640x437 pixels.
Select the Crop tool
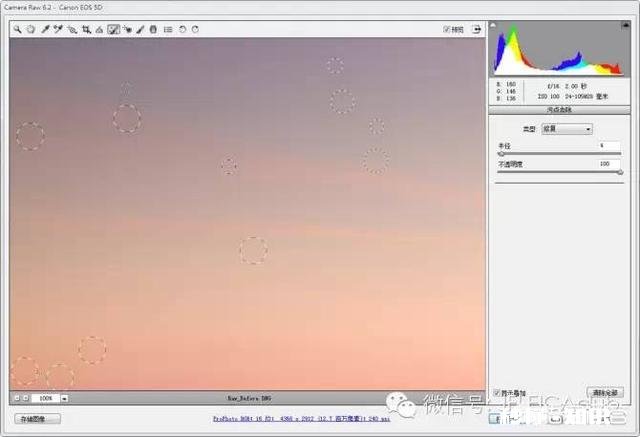[x=86, y=29]
